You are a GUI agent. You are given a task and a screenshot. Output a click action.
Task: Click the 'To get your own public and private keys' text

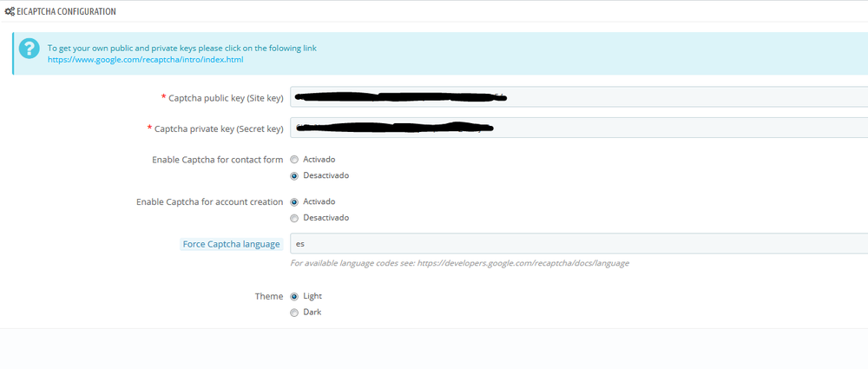pos(182,49)
